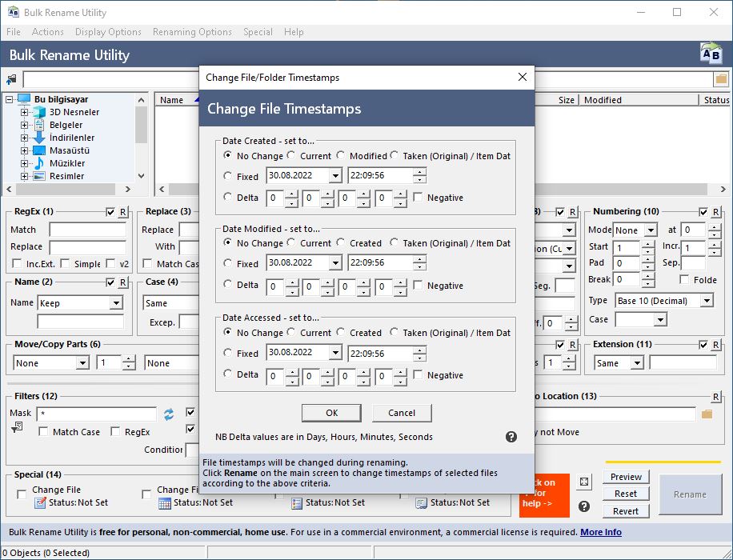
Task: Reset Extension (11) panel with R button
Action: coord(715,345)
